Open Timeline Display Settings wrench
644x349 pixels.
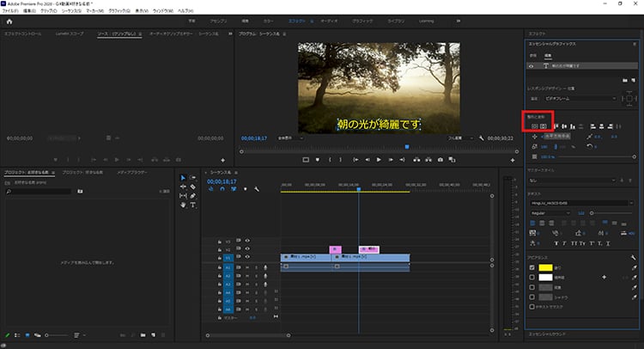click(x=257, y=189)
